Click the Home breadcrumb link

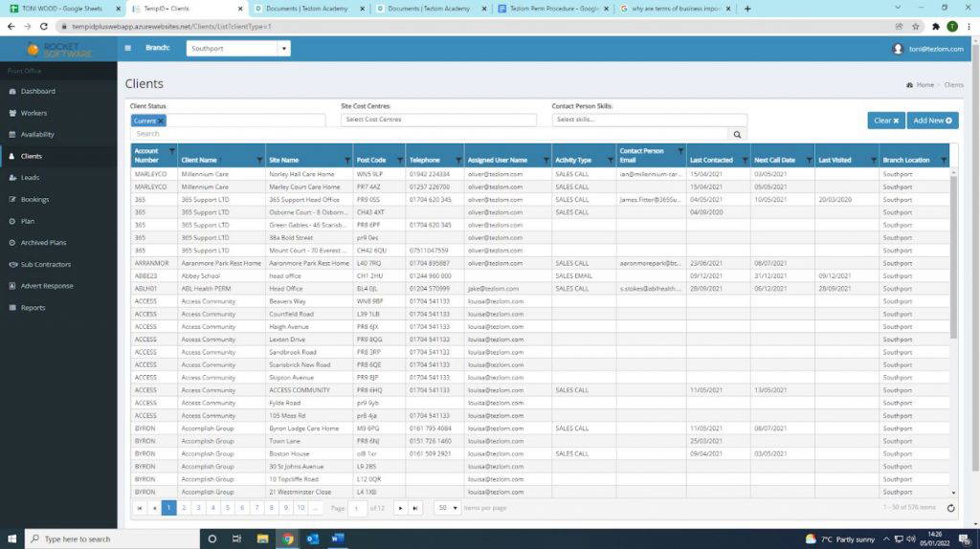924,85
